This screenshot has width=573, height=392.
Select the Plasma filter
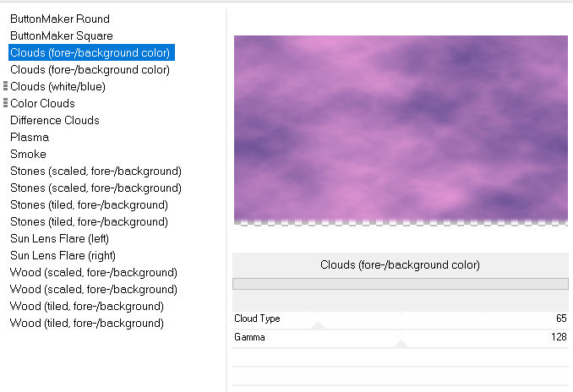(30, 137)
